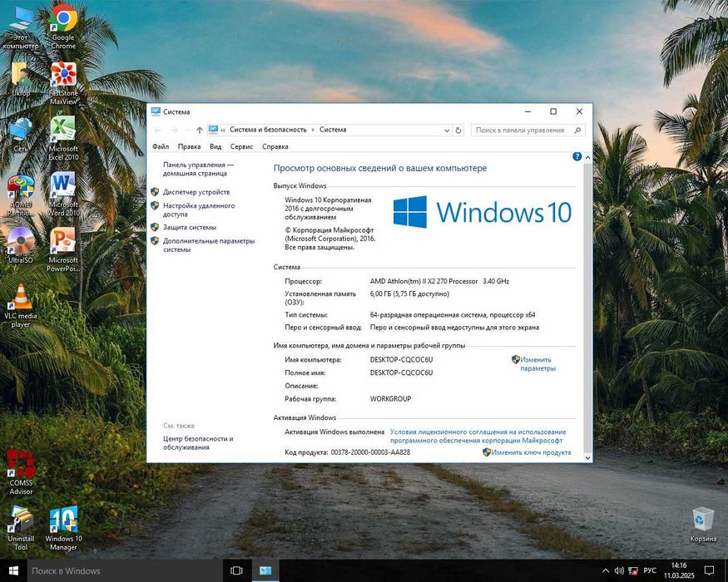
Task: Click the Поиск в Windows search box
Action: [x=125, y=571]
